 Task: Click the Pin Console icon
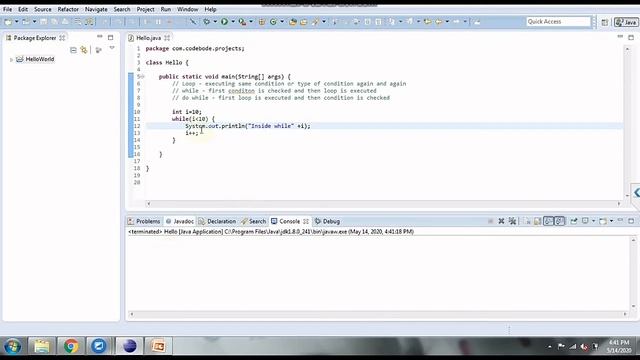574,221
